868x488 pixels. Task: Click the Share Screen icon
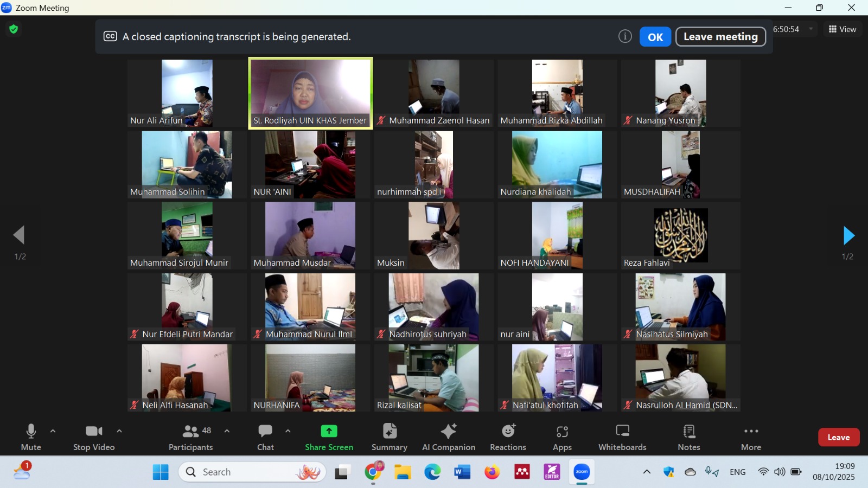[329, 432]
